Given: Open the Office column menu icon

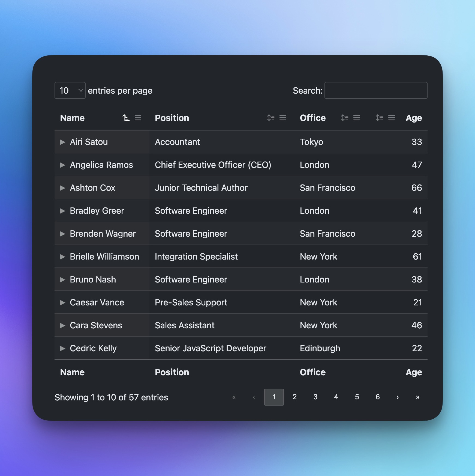Looking at the screenshot, I should tap(357, 118).
